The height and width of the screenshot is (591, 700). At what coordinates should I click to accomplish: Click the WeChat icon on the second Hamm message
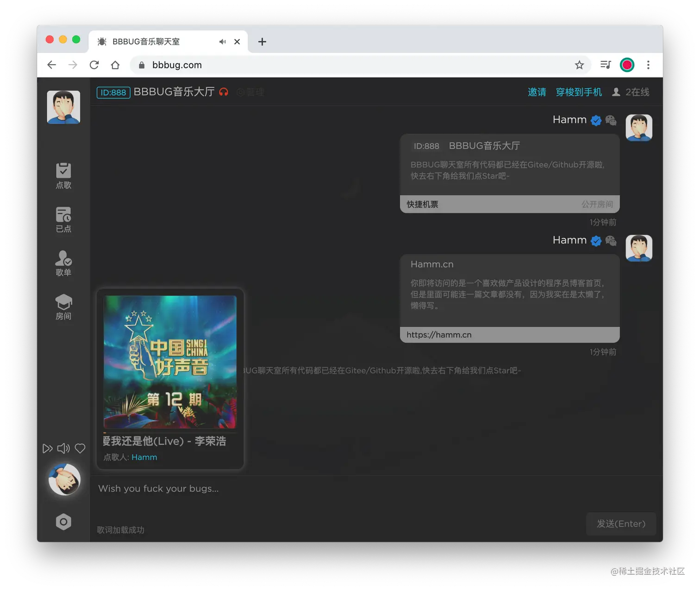click(611, 241)
